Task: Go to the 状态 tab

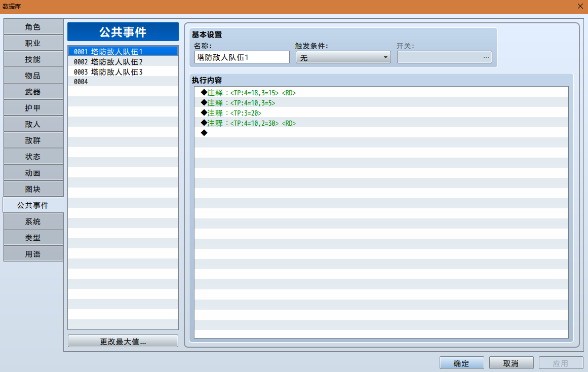Action: (x=33, y=157)
